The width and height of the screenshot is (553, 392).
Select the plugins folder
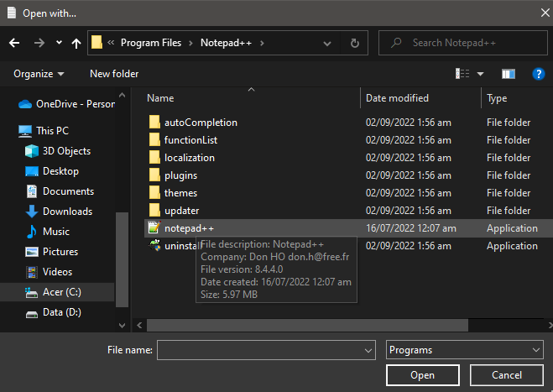180,175
